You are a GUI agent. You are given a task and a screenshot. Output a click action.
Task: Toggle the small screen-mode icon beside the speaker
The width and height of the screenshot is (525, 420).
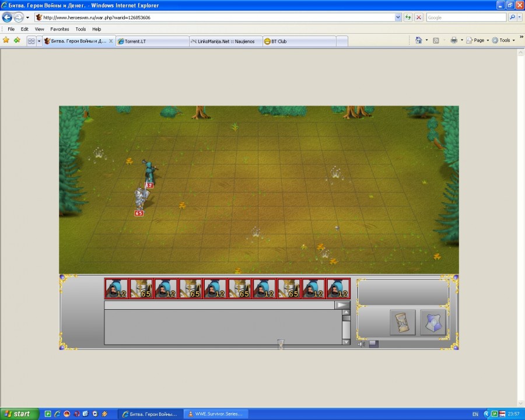pos(374,344)
